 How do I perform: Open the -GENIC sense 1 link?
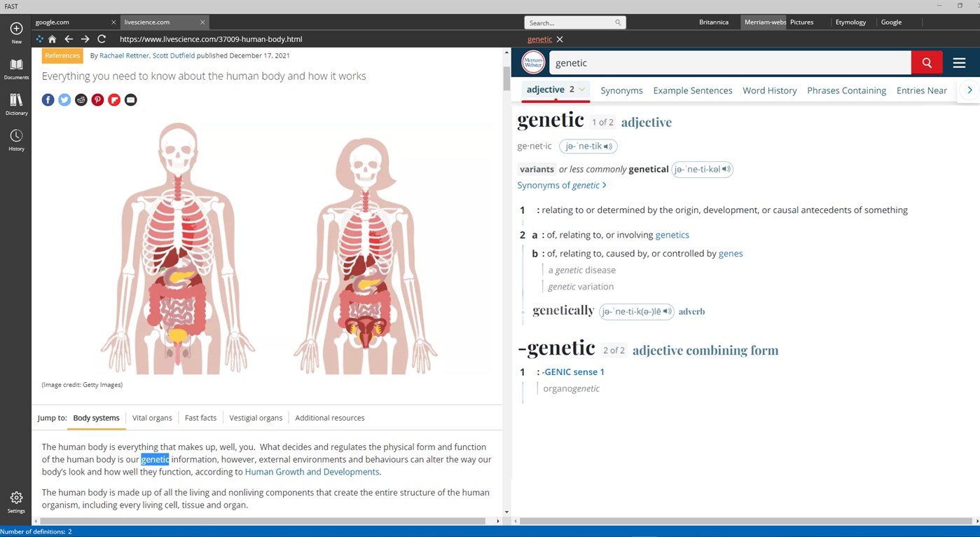click(573, 372)
